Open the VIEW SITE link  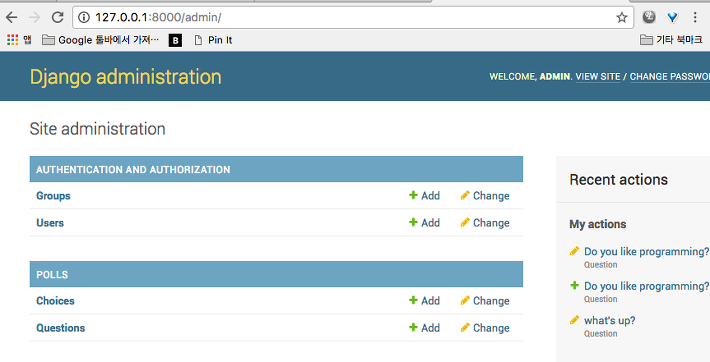598,77
